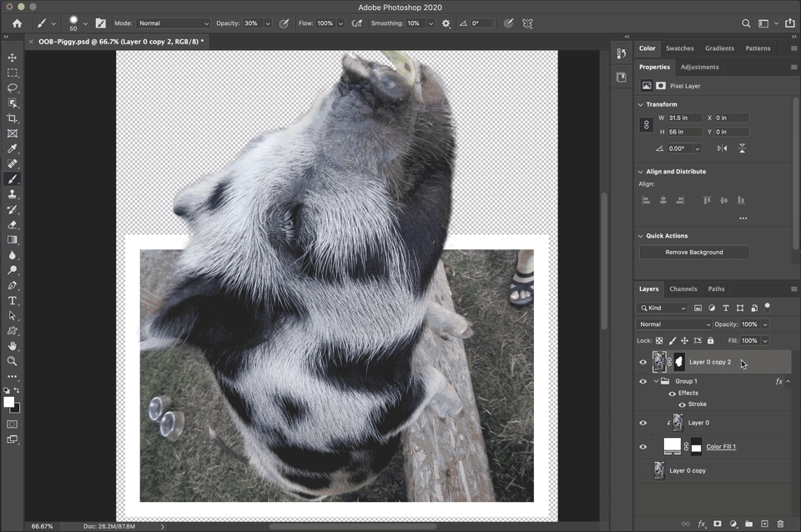Switch to Swatches tab
The width and height of the screenshot is (801, 532).
[679, 48]
